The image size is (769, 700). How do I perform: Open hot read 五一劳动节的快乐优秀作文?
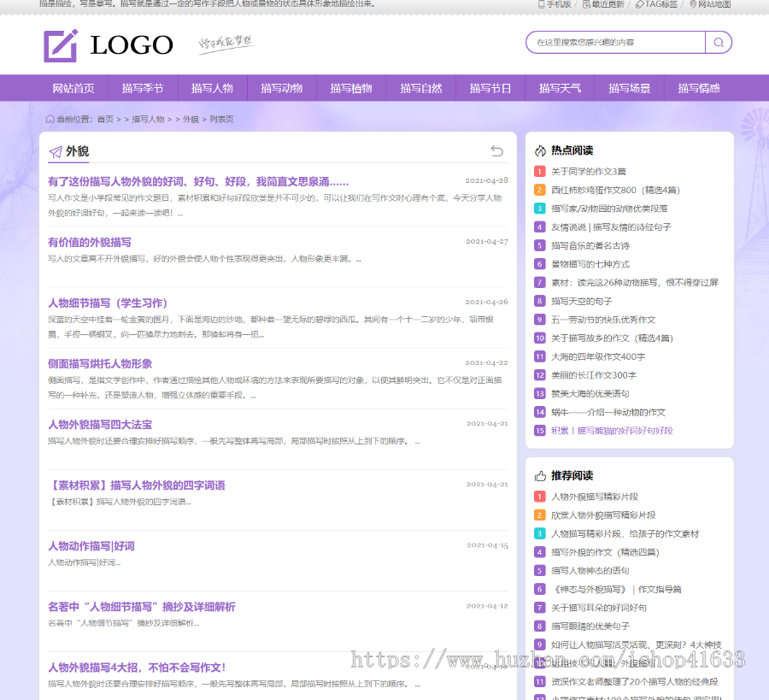(x=603, y=320)
